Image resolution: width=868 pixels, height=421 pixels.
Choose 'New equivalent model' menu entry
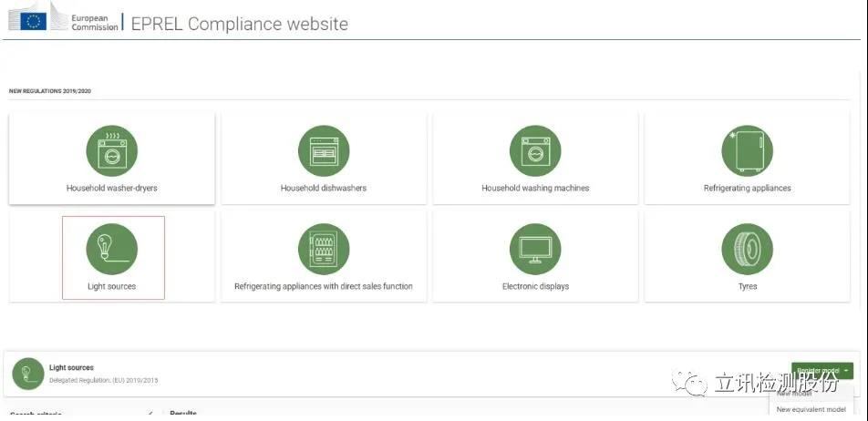(x=811, y=409)
